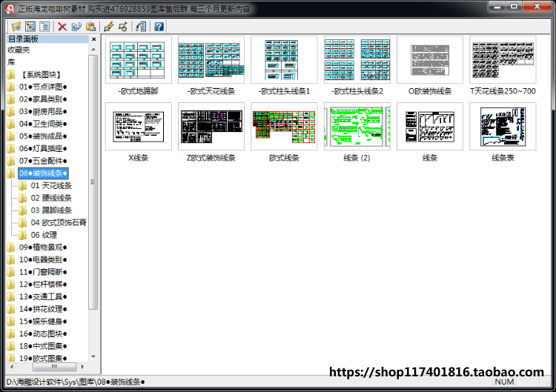Click the copy toolbar icon
556x392 pixels.
[76, 27]
